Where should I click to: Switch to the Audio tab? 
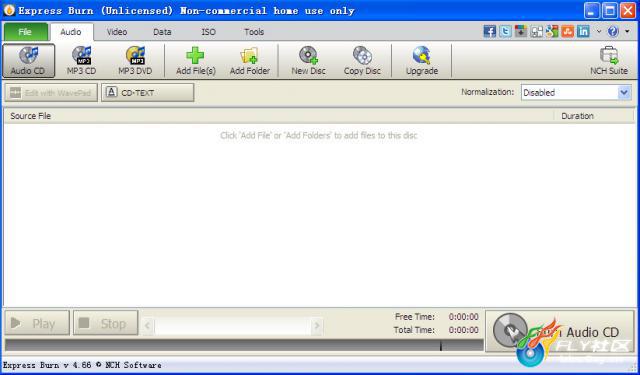coord(71,32)
